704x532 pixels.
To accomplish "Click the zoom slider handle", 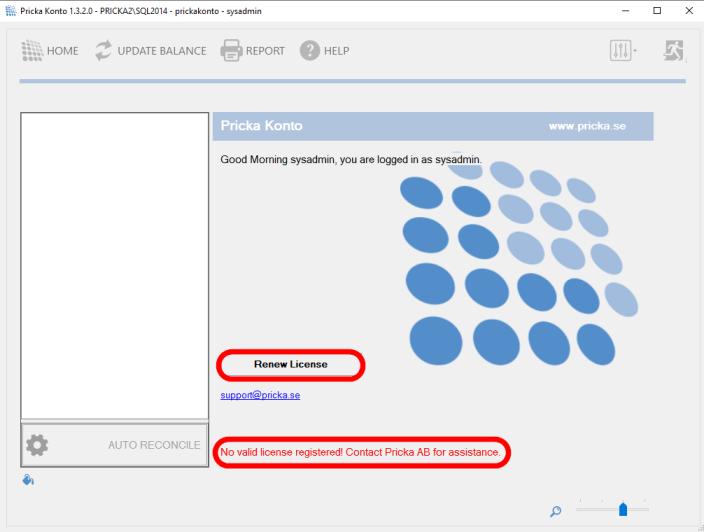I will tap(623, 510).
